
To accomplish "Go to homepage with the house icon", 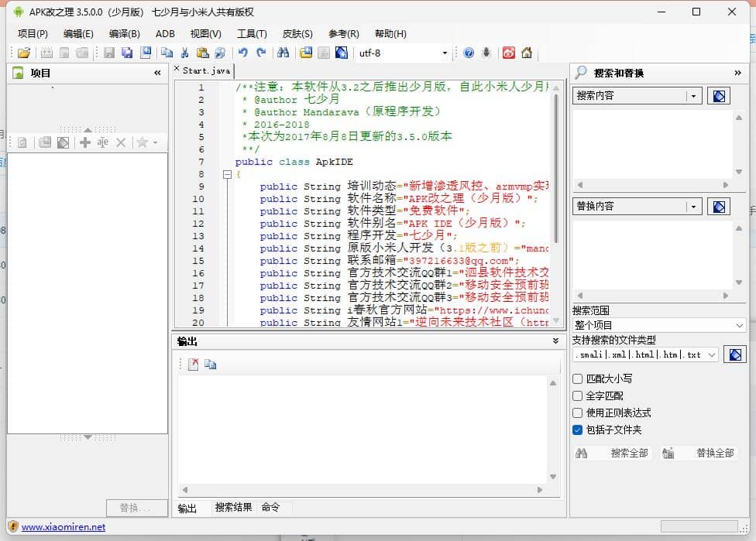I will coord(527,53).
